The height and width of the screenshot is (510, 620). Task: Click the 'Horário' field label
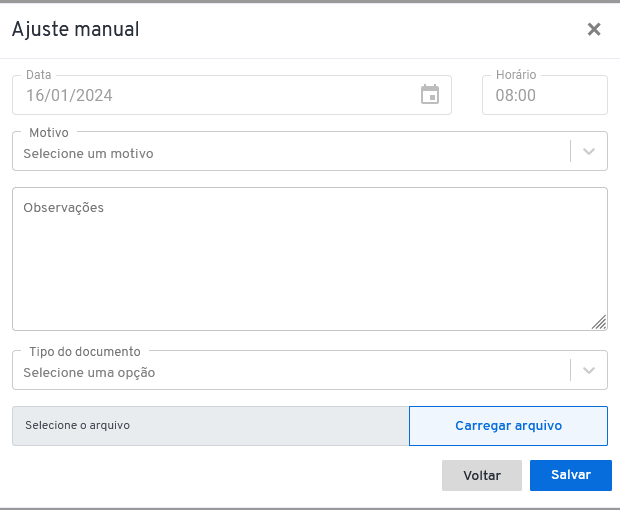pos(516,75)
